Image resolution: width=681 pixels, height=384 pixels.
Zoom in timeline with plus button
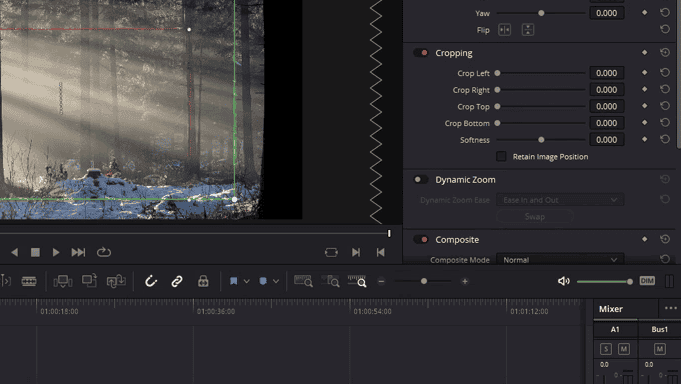465,281
